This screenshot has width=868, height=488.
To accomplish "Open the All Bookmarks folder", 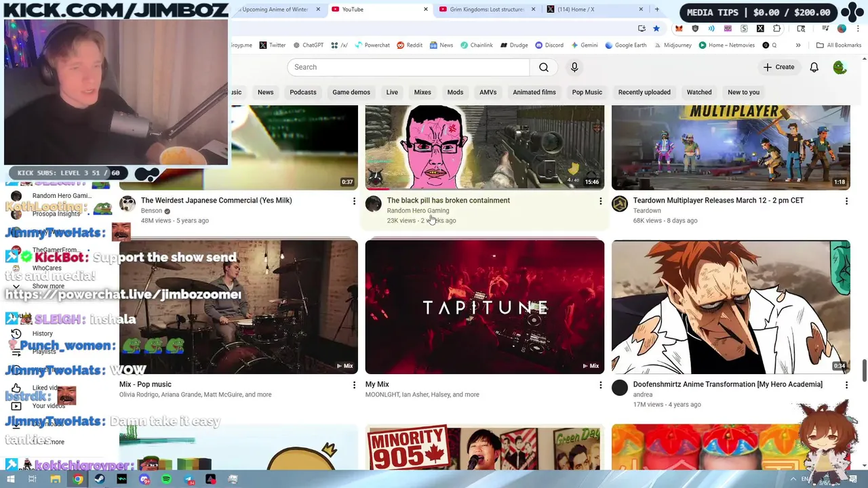I will [839, 45].
